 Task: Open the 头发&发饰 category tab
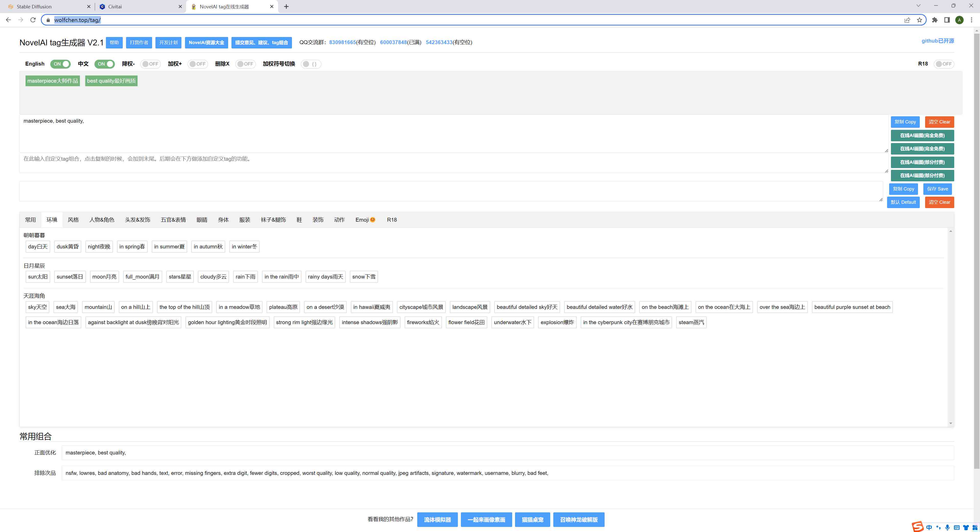[138, 220]
